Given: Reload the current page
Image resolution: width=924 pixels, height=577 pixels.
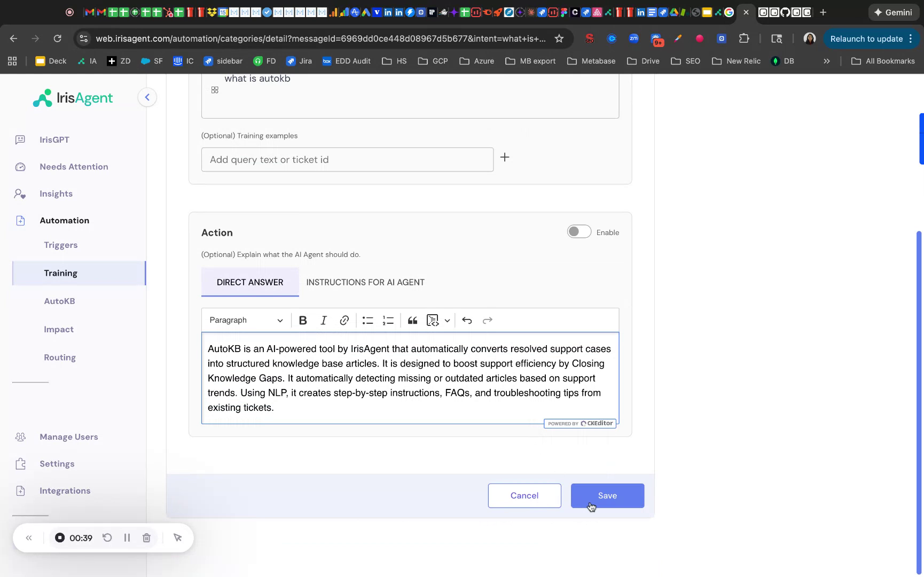Looking at the screenshot, I should (x=57, y=38).
